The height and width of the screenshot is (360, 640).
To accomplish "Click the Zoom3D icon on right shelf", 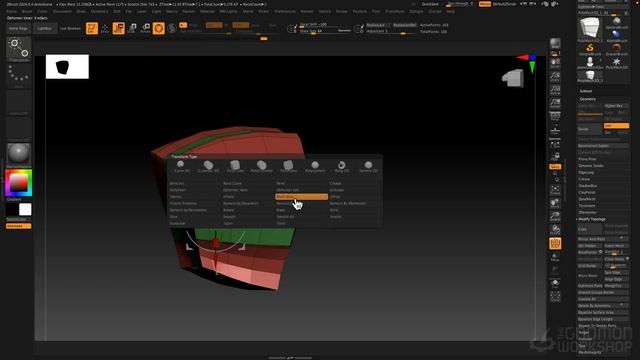I will pyautogui.click(x=555, y=216).
